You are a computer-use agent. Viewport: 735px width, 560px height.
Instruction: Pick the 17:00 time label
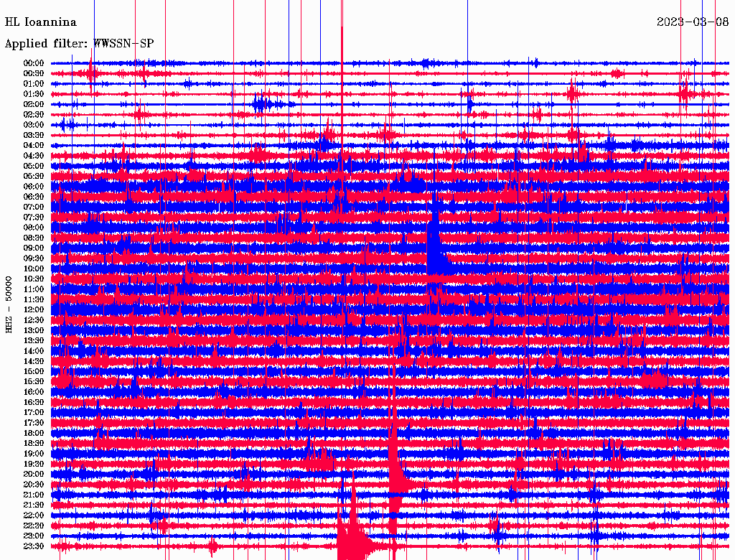34,412
